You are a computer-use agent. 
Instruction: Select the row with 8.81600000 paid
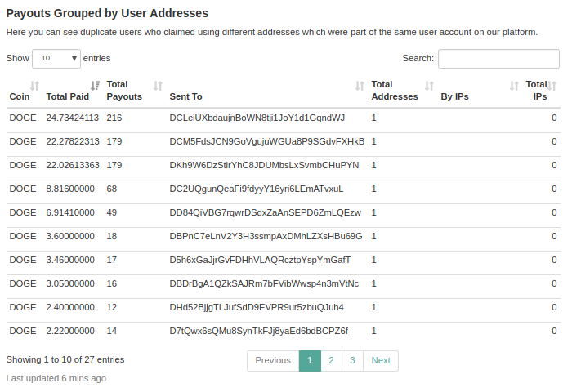pyautogui.click(x=70, y=189)
